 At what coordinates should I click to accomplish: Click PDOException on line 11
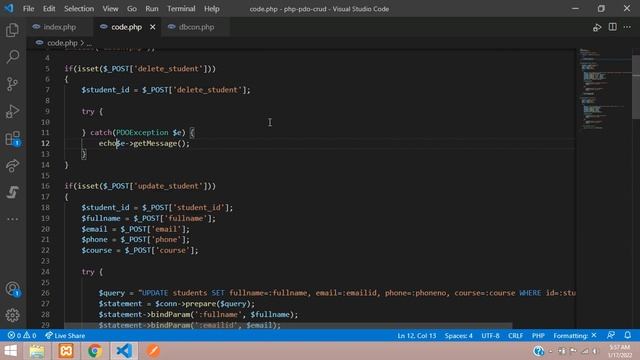tap(142, 133)
